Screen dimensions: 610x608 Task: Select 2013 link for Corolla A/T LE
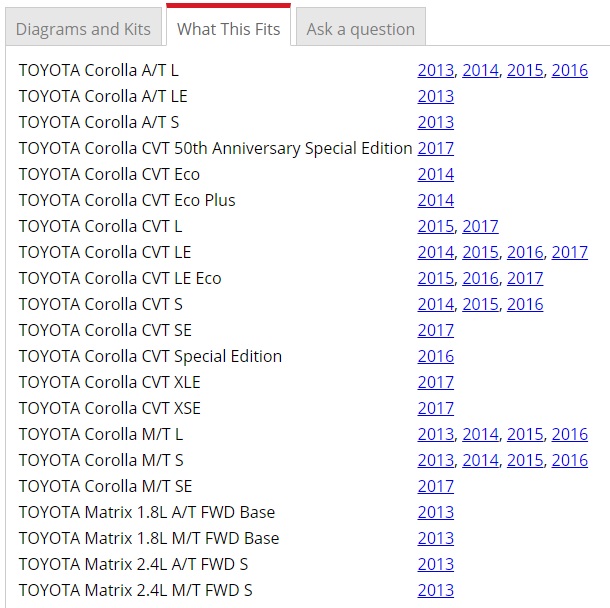tap(435, 96)
